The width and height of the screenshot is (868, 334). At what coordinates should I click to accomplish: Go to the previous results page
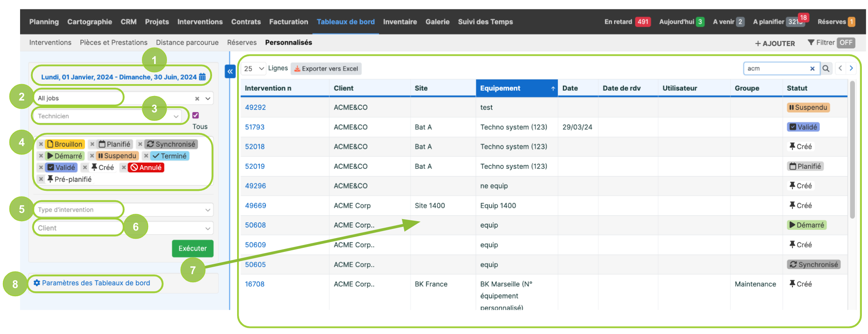840,68
